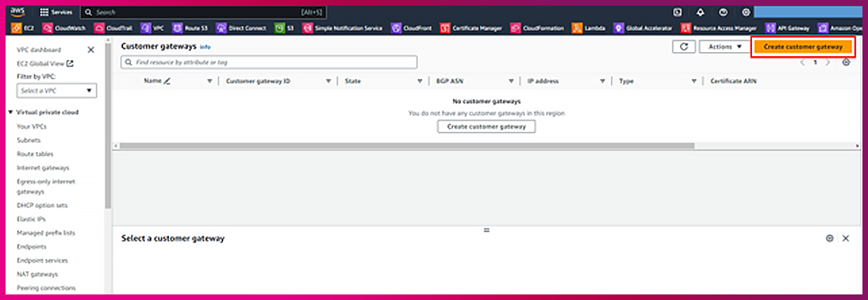This screenshot has width=868, height=300.
Task: Go to next page arrow
Action: 828,62
